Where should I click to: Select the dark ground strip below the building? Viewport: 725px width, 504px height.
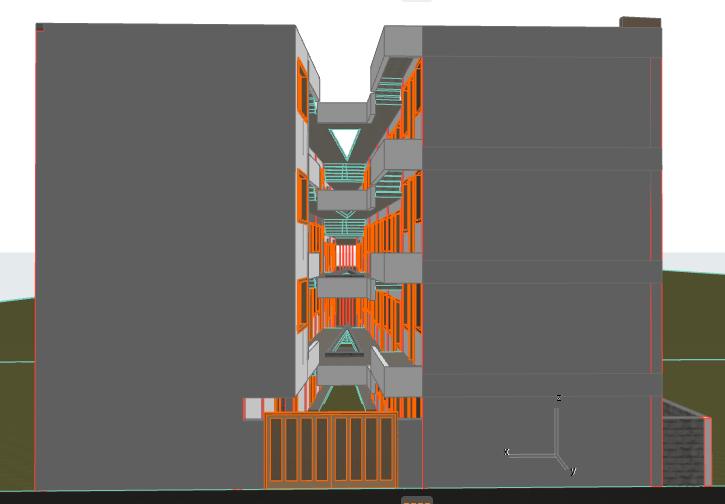[200, 496]
